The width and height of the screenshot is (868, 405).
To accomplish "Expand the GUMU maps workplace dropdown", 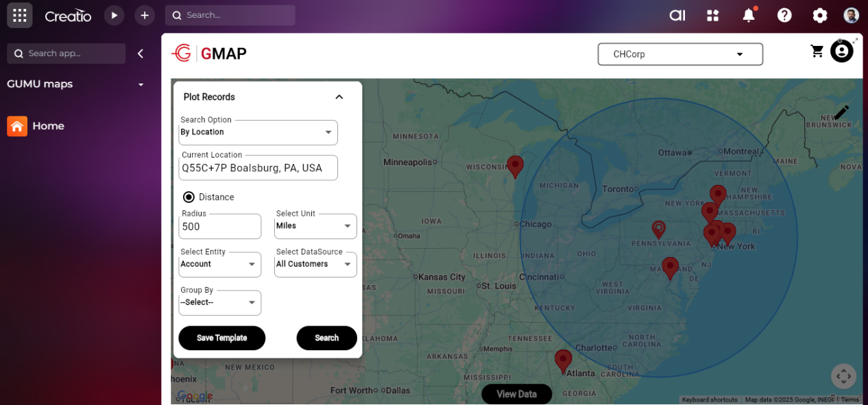I will (x=141, y=84).
